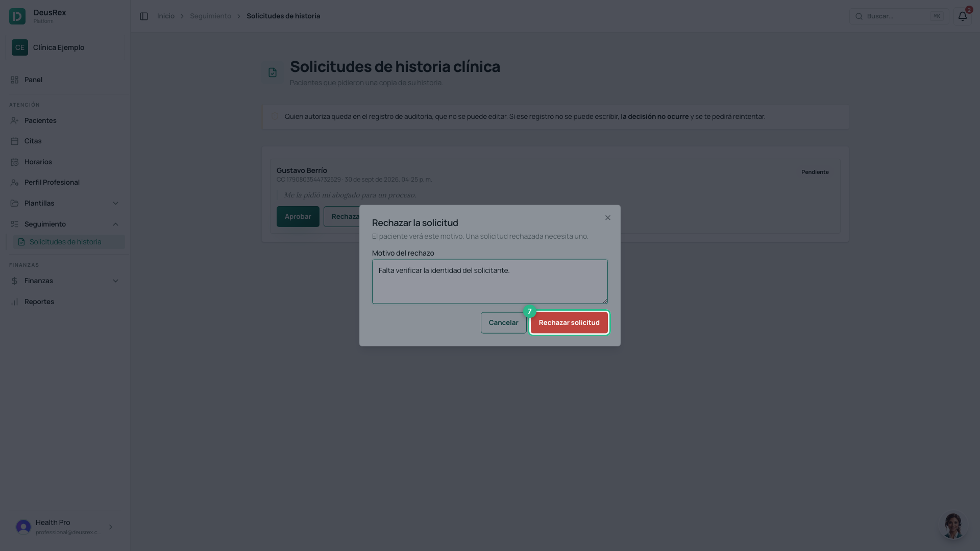Click into the Motivo del rechazo textarea
Viewport: 980px width, 551px height.
point(490,282)
